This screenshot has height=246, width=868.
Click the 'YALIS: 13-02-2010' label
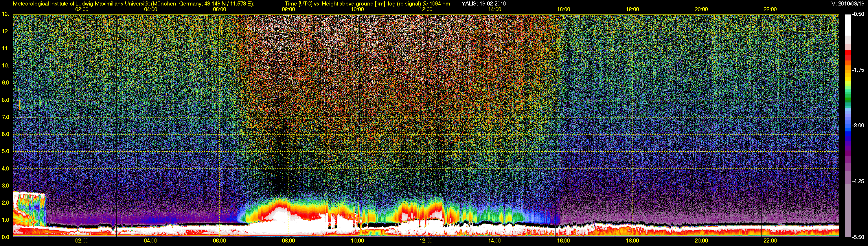tap(483, 4)
